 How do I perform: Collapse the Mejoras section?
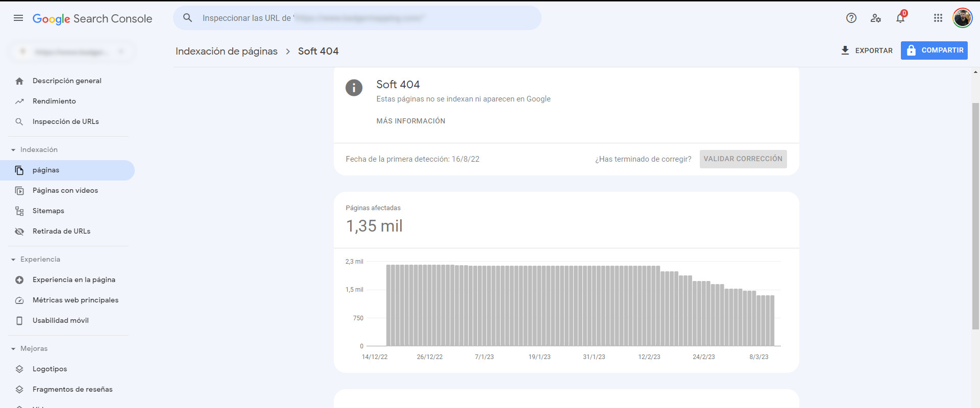click(13, 349)
